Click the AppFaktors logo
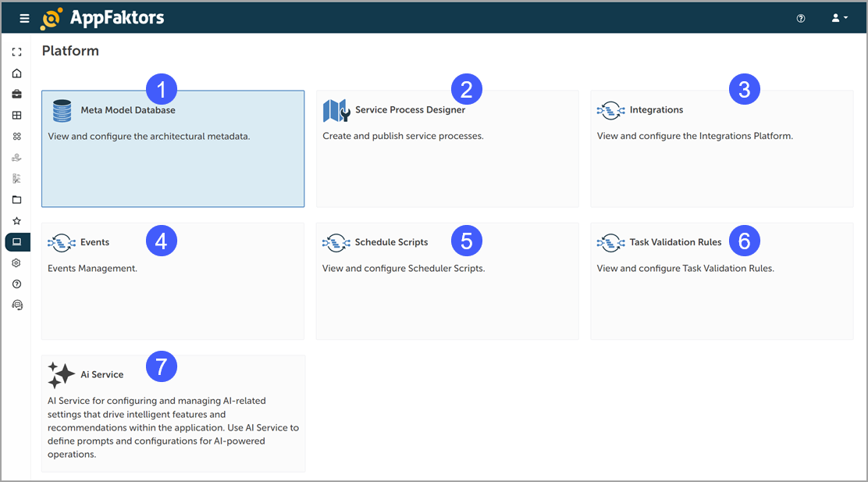868x482 pixels. 102,18
